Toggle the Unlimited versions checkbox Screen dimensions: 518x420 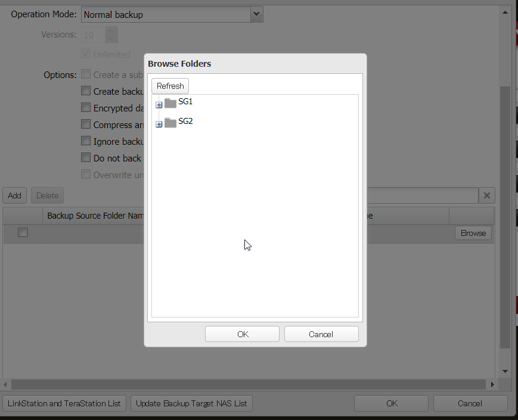pyautogui.click(x=86, y=54)
